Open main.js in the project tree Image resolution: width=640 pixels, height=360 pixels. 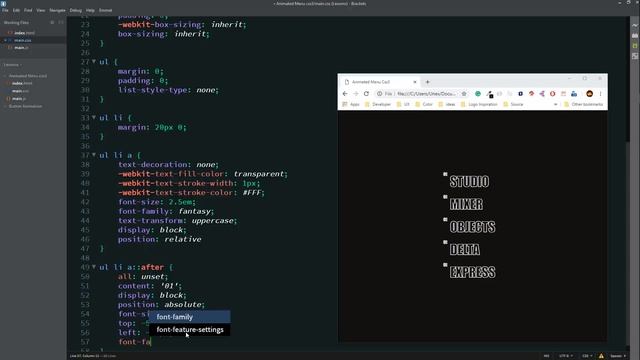19,99
